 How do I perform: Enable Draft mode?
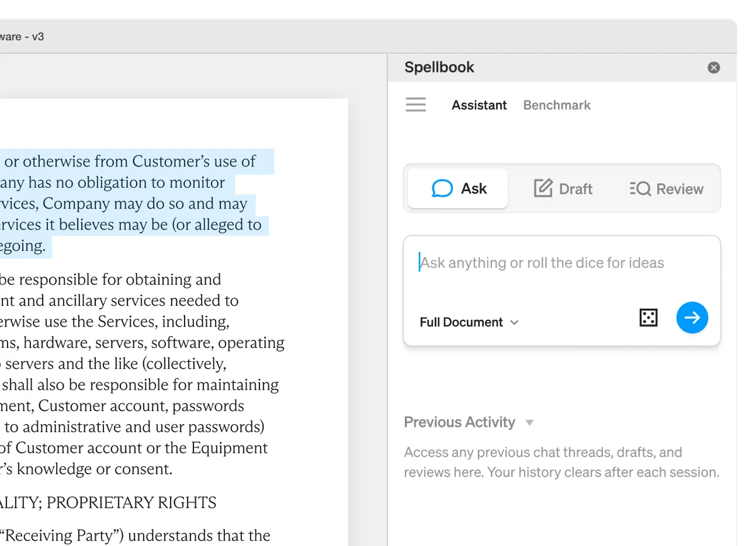click(x=563, y=188)
